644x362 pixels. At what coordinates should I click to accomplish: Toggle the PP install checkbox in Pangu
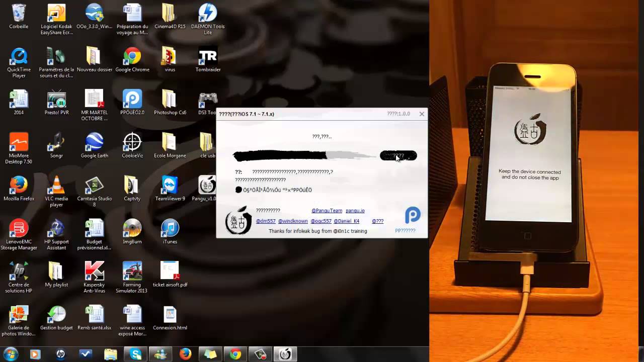pyautogui.click(x=238, y=190)
